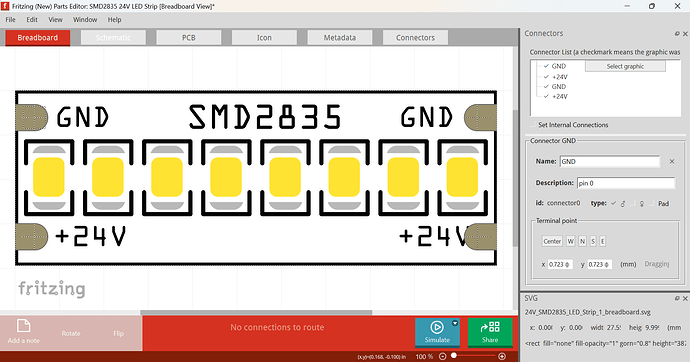Switch to the PCB tab
The width and height of the screenshot is (690, 362).
pyautogui.click(x=189, y=38)
